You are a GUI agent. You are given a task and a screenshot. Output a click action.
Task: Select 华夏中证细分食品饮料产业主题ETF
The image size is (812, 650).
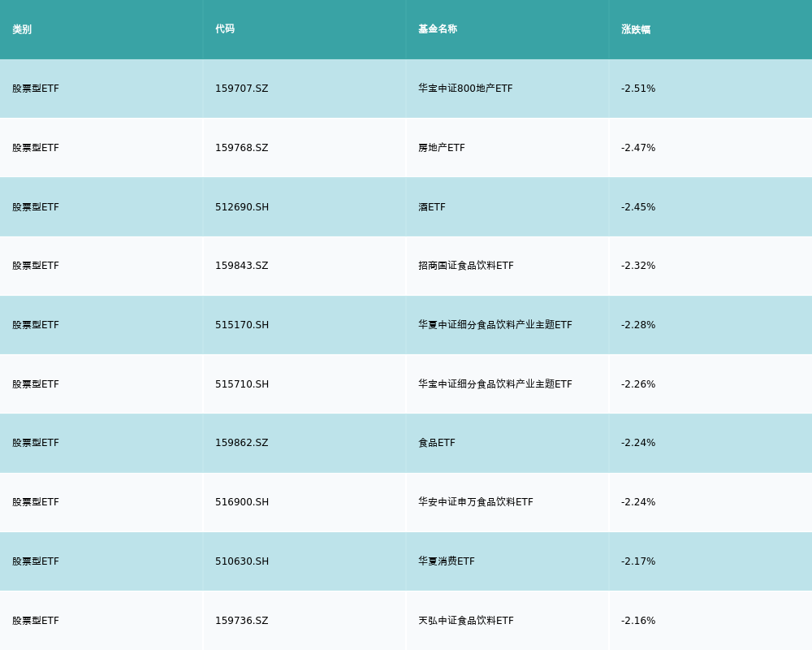point(495,325)
